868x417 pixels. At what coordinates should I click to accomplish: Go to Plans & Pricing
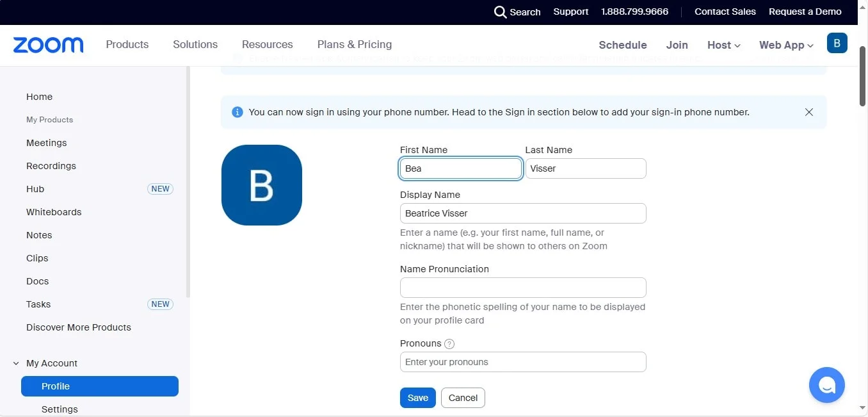coord(355,44)
